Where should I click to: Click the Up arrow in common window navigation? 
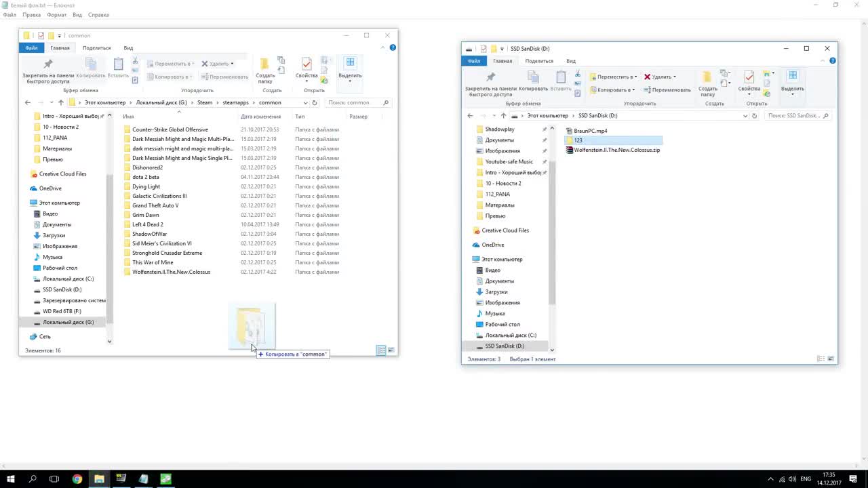(x=60, y=102)
